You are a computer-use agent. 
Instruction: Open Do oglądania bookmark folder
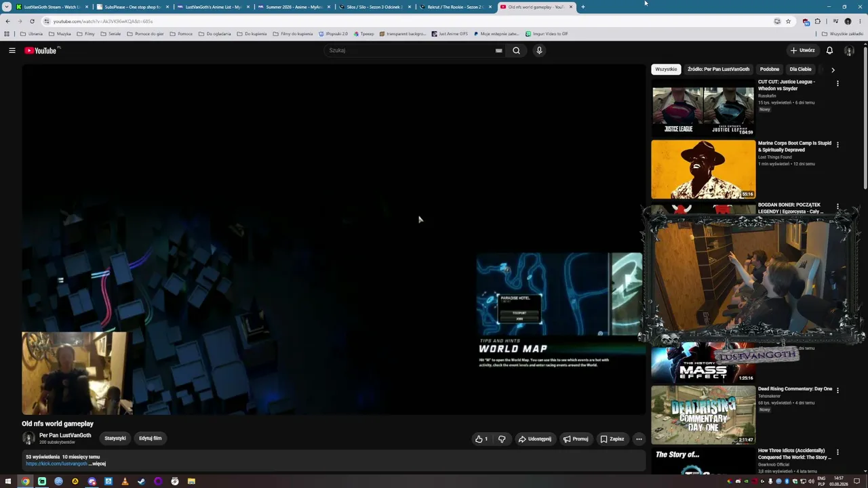[x=214, y=33]
